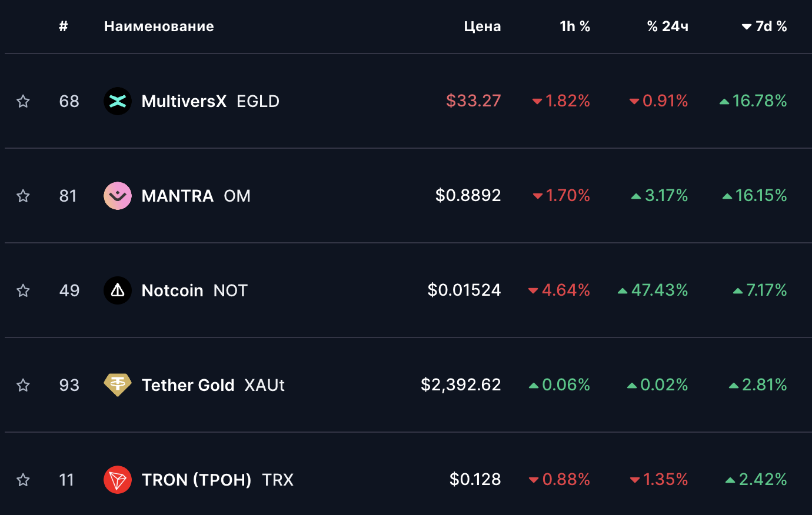This screenshot has height=515, width=812.
Task: Click the MultiversX coin logo icon
Action: [118, 101]
